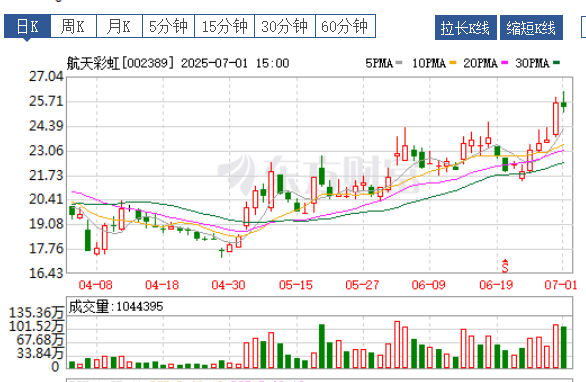This screenshot has width=586, height=382.
Task: Click the 拉长K线 button
Action: click(x=466, y=27)
